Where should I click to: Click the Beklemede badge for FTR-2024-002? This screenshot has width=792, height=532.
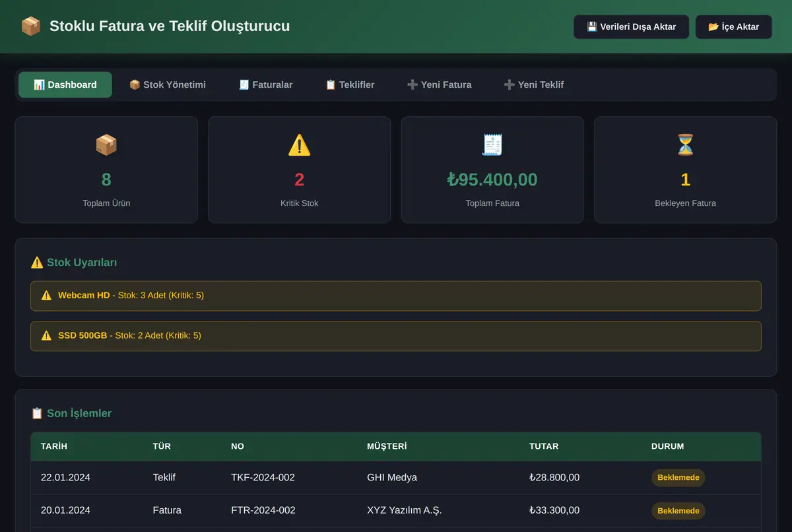(678, 511)
